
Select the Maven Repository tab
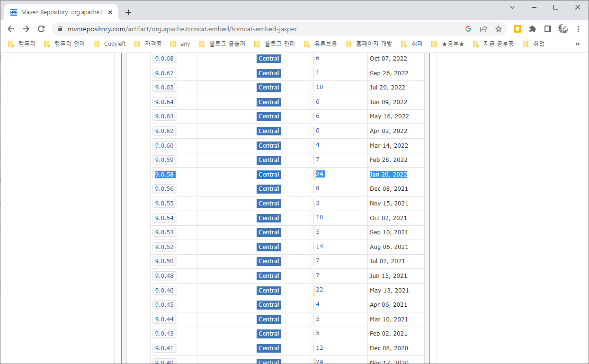[62, 12]
